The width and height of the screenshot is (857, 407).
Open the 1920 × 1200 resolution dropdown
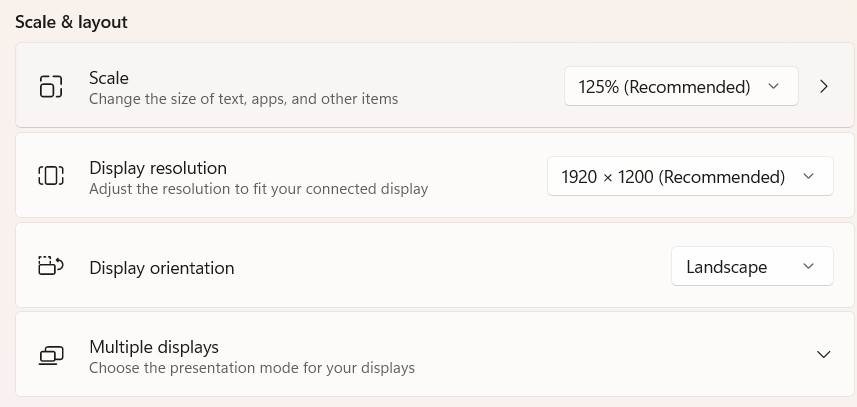[690, 176]
